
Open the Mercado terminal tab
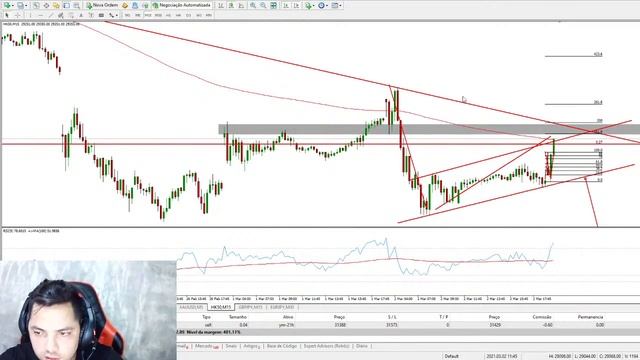click(x=207, y=346)
